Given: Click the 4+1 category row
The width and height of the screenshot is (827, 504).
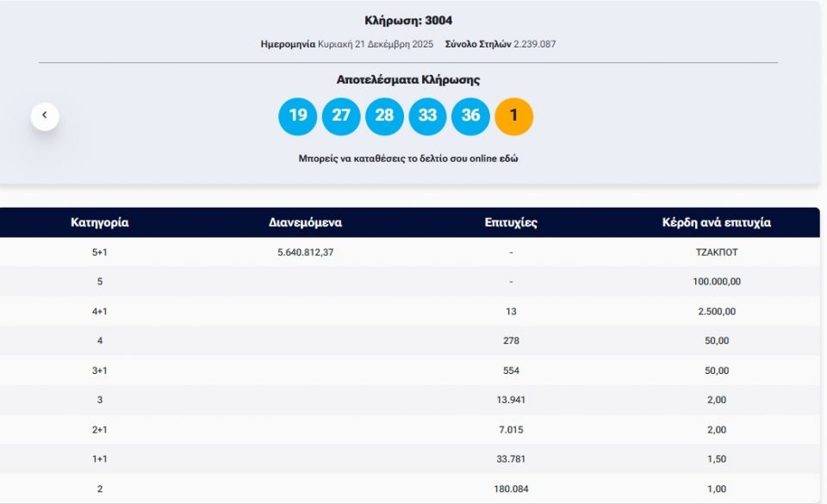Looking at the screenshot, I should (x=99, y=309).
